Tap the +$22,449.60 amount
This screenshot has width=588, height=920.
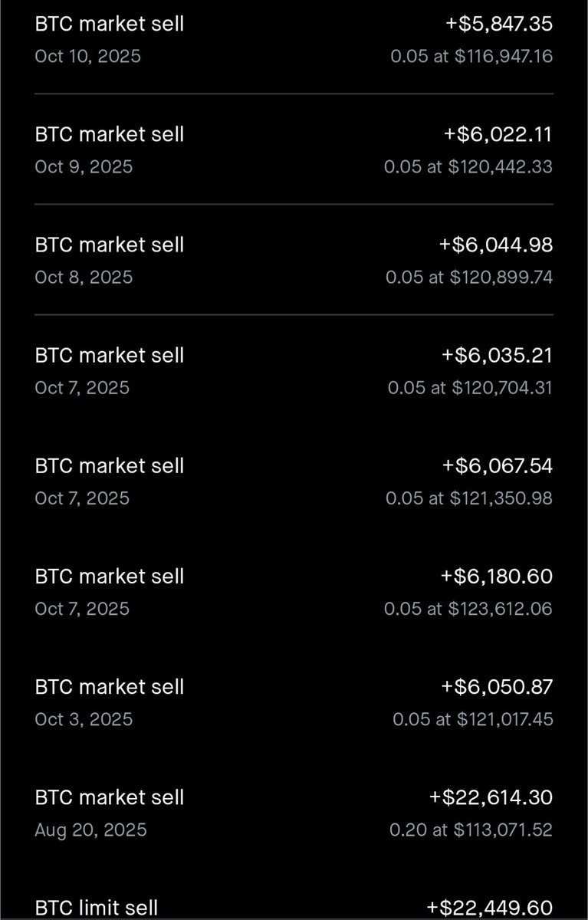491,907
